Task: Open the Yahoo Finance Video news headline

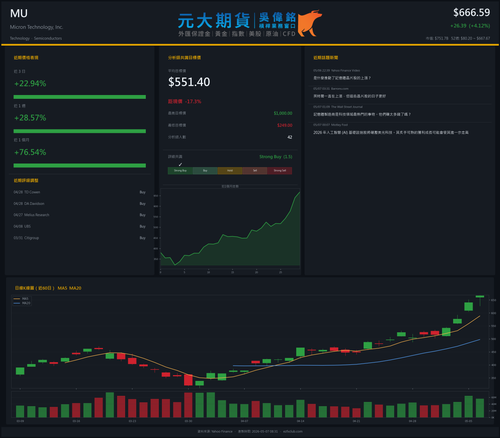Action: 342,78
